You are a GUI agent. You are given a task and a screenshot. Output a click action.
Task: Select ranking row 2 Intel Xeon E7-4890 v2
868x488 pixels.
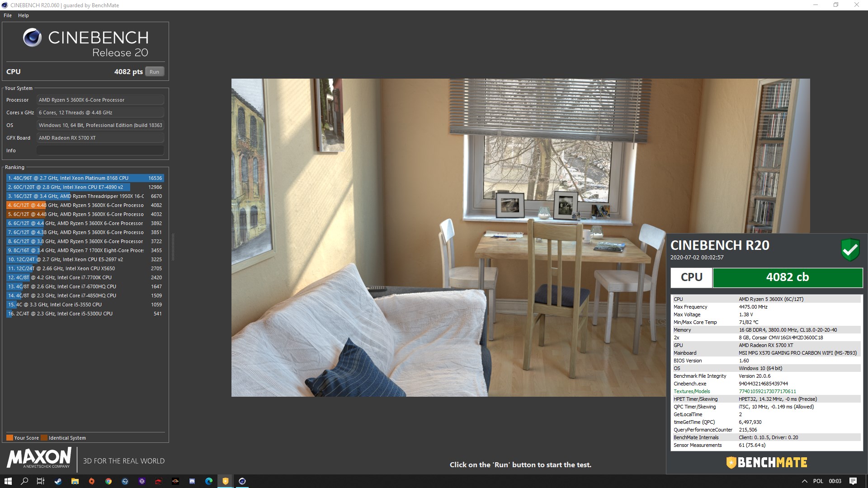click(85, 187)
